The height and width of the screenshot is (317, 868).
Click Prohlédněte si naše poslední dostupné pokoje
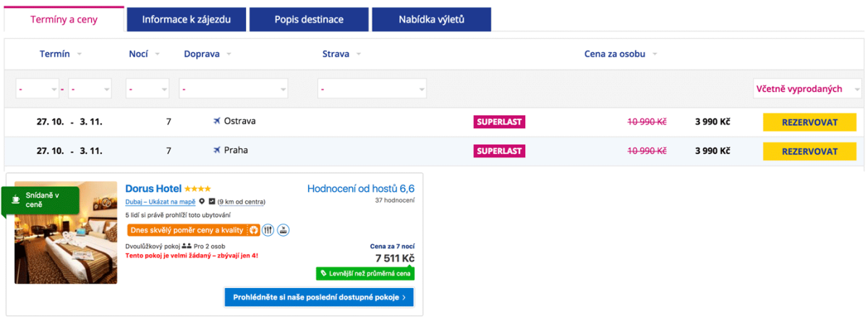(x=319, y=297)
